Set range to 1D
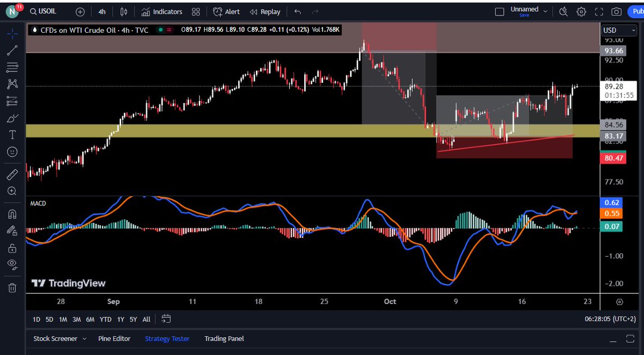 click(x=36, y=319)
